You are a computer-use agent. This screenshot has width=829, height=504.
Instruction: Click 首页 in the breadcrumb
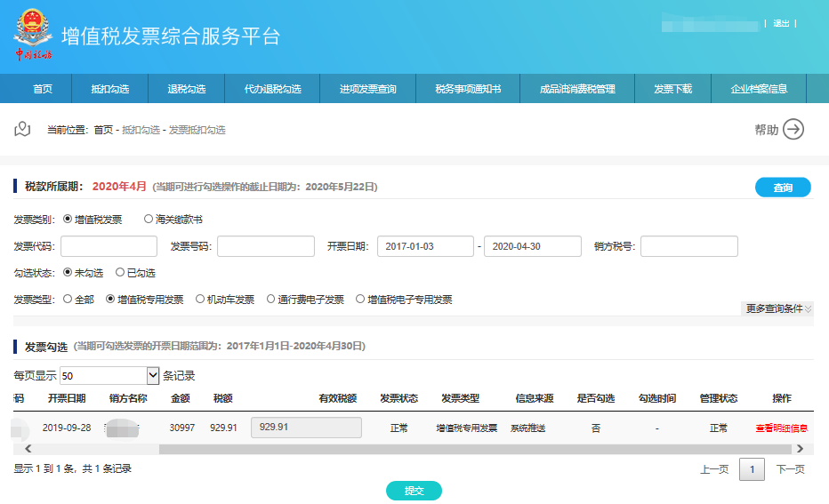coord(103,130)
